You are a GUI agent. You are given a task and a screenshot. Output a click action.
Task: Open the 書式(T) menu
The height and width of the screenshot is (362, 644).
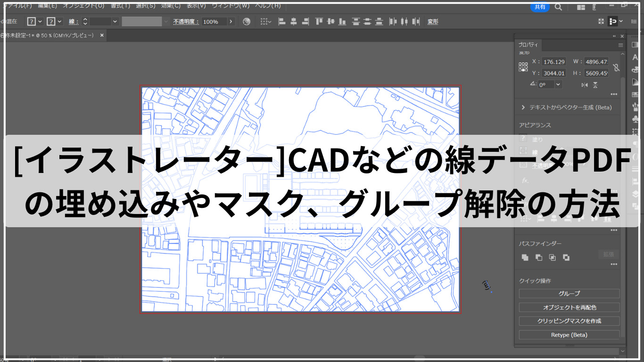(x=120, y=6)
